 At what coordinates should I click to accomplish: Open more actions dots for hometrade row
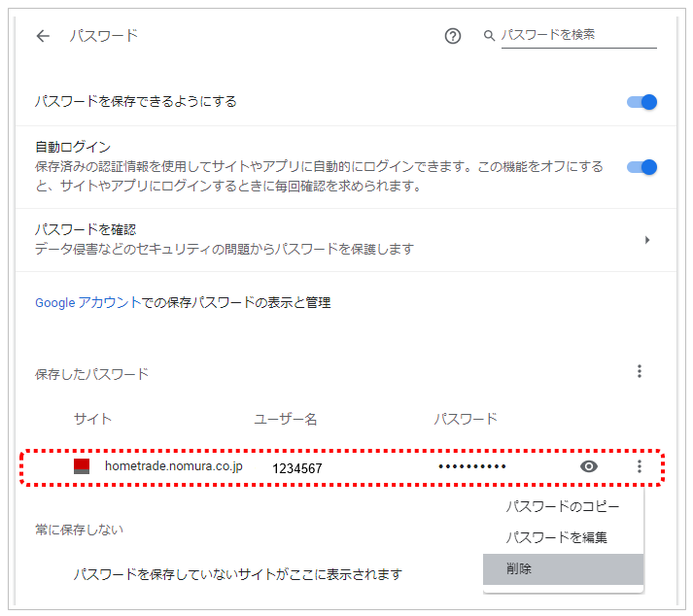click(x=640, y=467)
